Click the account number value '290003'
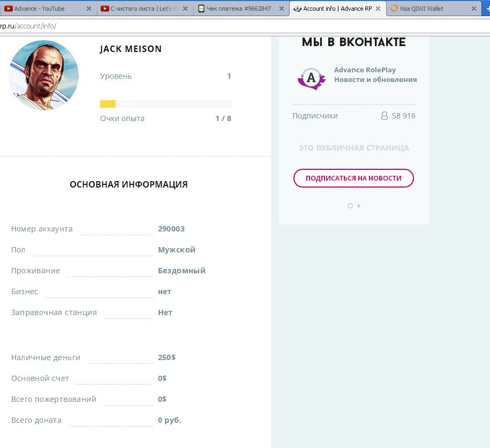Screen dimensions: 490x448 click(171, 229)
